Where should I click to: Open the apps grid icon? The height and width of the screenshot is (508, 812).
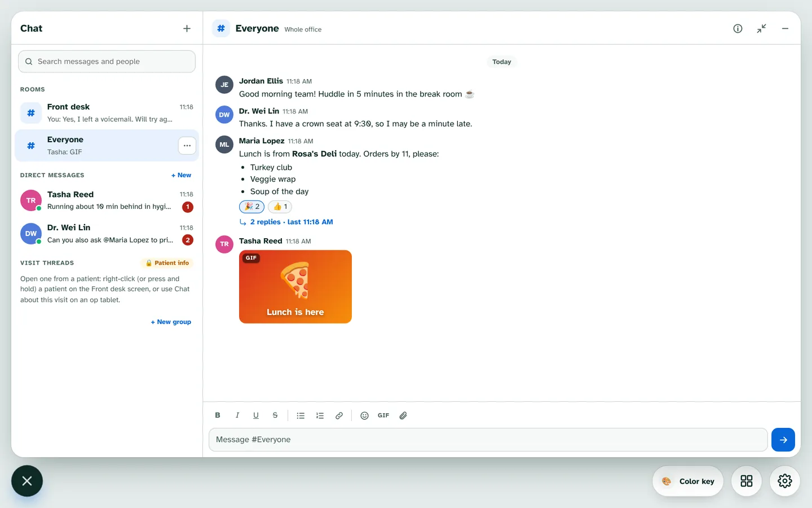(x=747, y=481)
